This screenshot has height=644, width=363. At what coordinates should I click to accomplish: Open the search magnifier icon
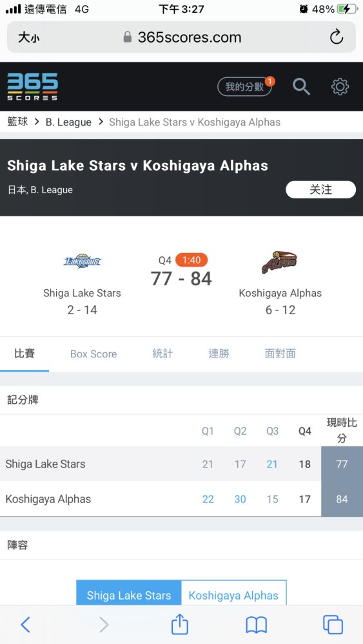pyautogui.click(x=301, y=87)
